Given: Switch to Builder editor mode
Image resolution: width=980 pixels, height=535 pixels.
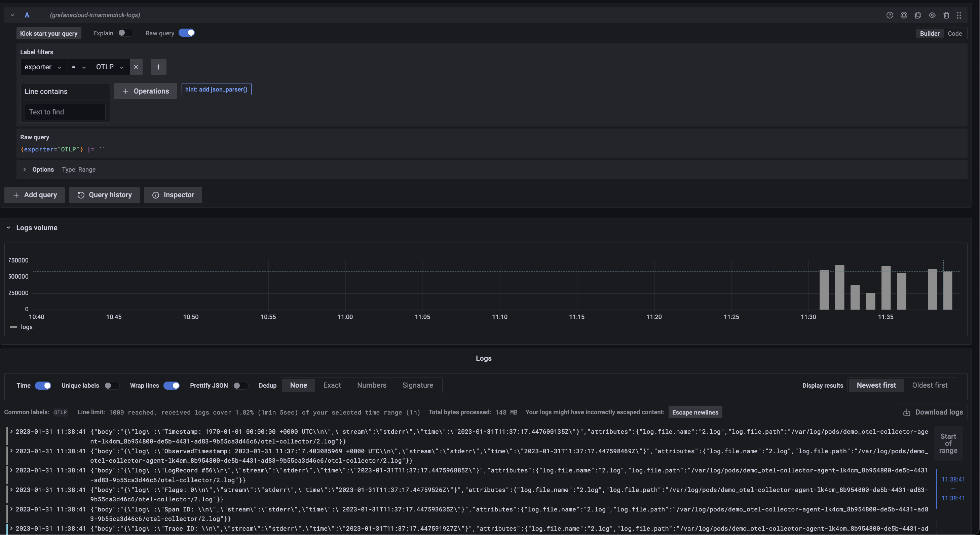Looking at the screenshot, I should [930, 34].
